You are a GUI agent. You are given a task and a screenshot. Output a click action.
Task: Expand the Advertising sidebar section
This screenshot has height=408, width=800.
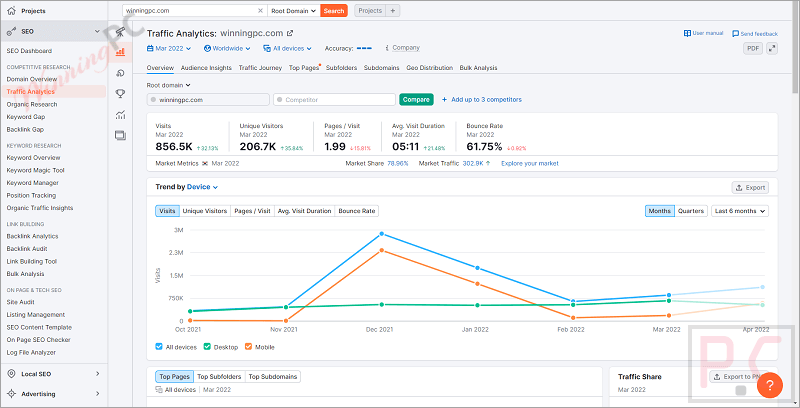(x=97, y=394)
